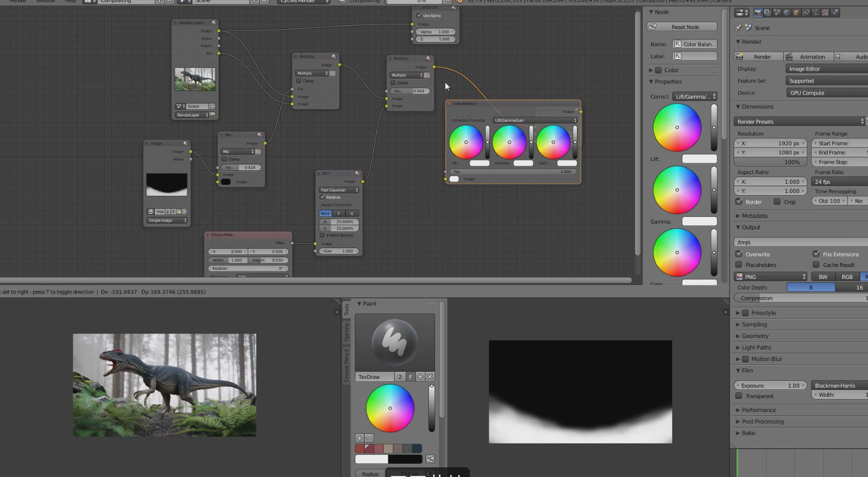868x477 pixels.
Task: Switch to the Tools tab
Action: [346, 309]
